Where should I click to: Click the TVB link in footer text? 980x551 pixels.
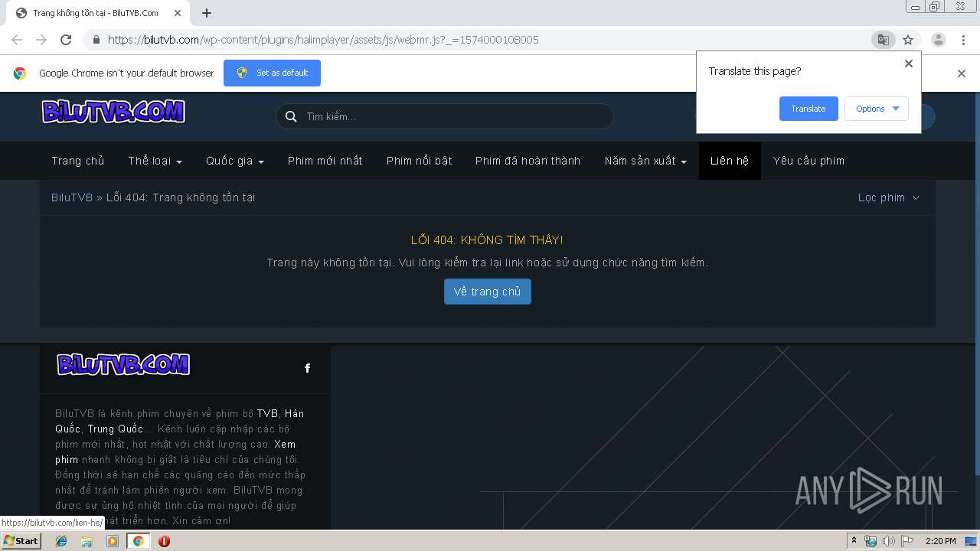[267, 414]
